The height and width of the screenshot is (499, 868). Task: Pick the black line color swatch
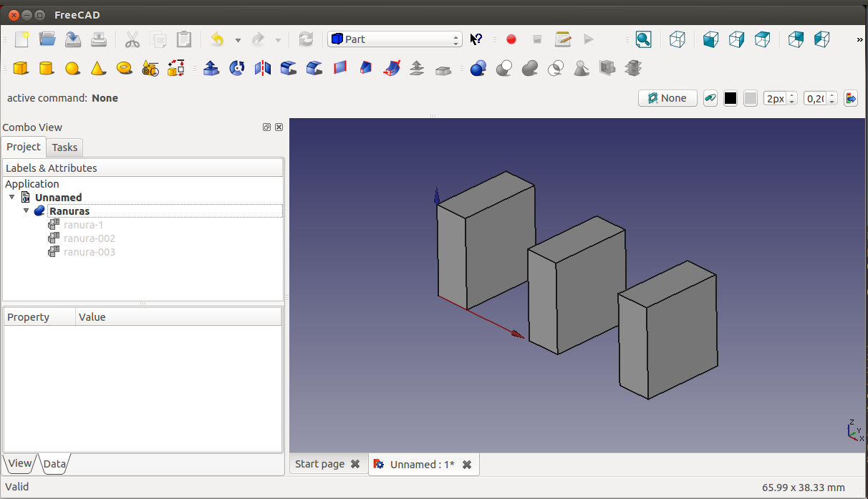click(730, 99)
